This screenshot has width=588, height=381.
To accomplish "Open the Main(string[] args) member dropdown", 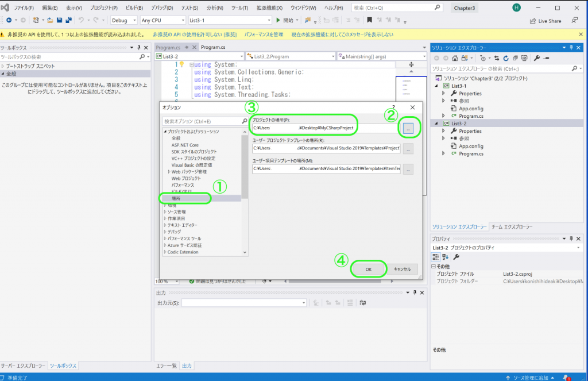I will (x=382, y=56).
